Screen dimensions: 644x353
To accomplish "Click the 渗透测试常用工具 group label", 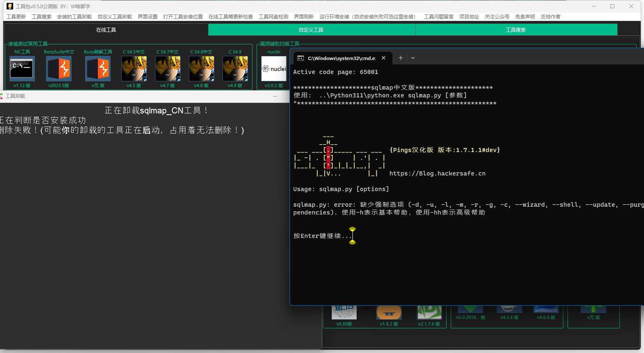I will tap(28, 44).
